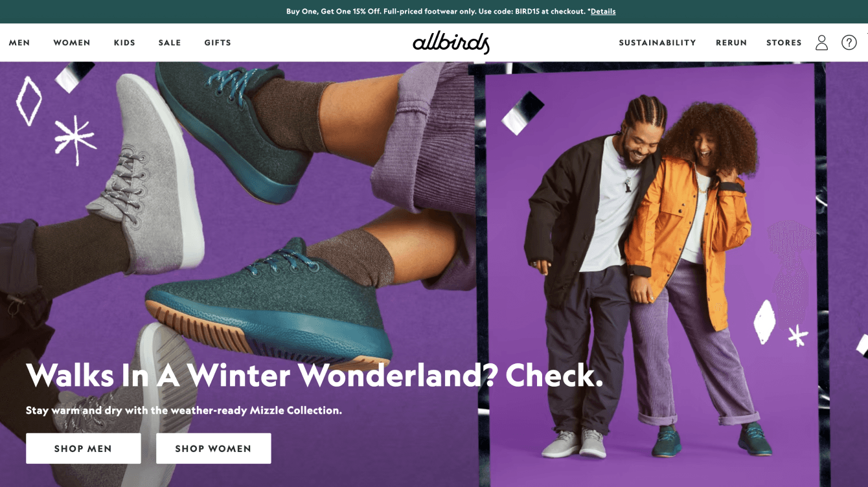This screenshot has height=487, width=868.
Task: Go to the allbirds logo homepage
Action: (x=451, y=43)
